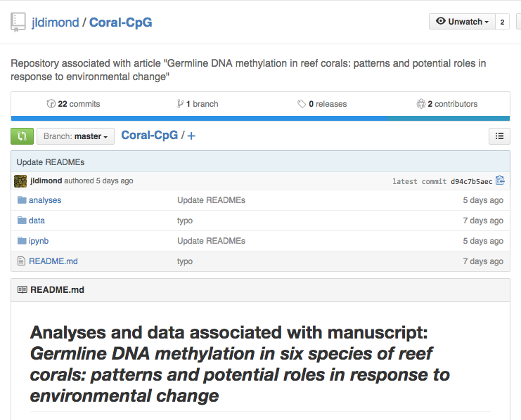This screenshot has height=420, width=521.
Task: Open the data row typo commit
Action: tap(185, 221)
